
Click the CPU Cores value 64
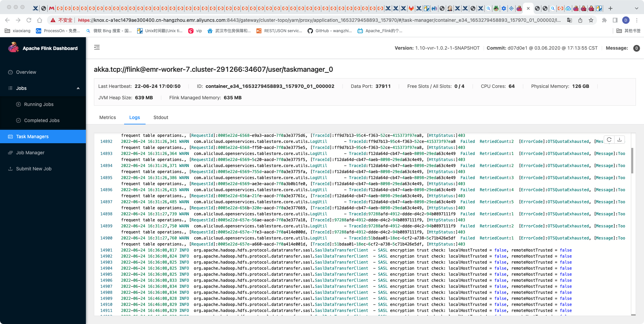(x=512, y=86)
